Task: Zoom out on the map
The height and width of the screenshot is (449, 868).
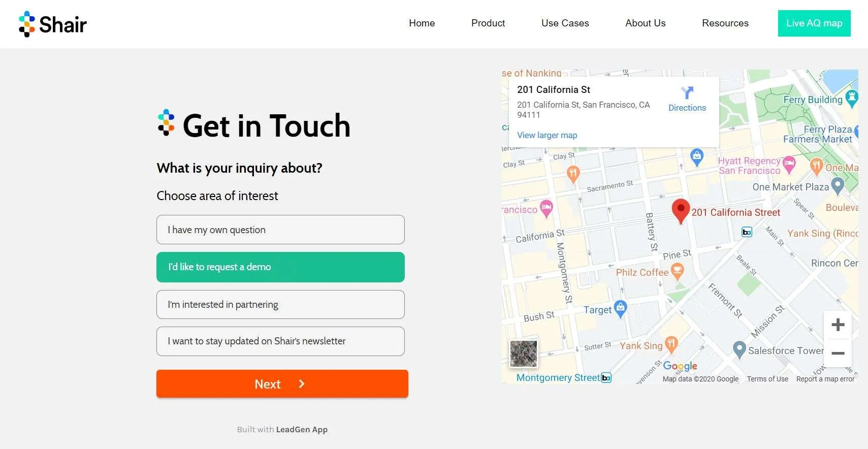Action: click(838, 353)
